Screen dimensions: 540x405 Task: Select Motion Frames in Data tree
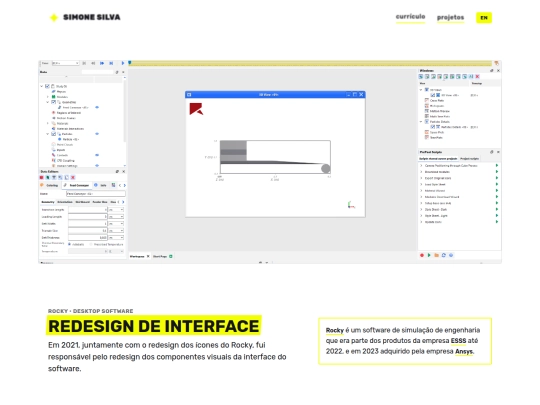[66, 118]
